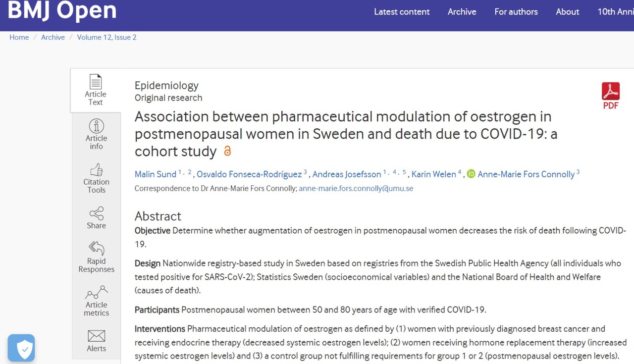Click the green ORCID icon

pyautogui.click(x=471, y=174)
